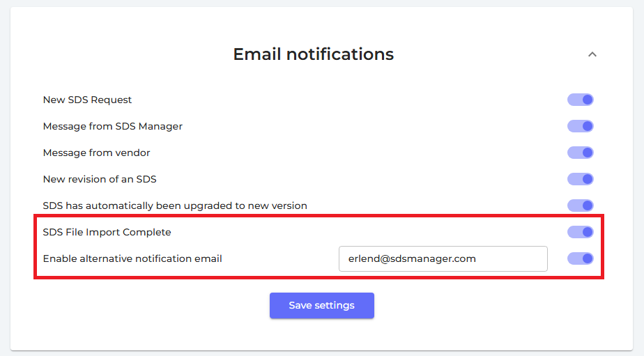Click the SDS automatically upgraded label text
Viewport: 644px width, 356px height.
click(x=175, y=206)
